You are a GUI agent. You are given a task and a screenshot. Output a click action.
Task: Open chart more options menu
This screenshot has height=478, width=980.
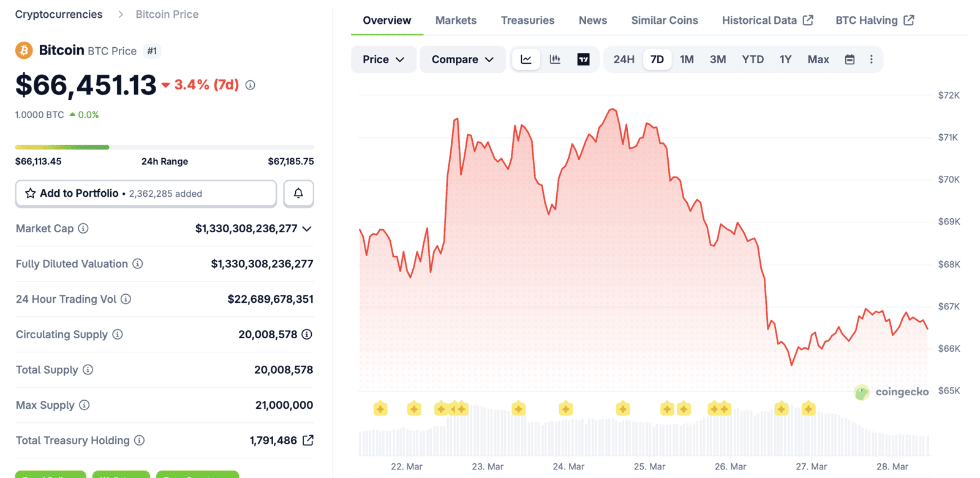871,59
